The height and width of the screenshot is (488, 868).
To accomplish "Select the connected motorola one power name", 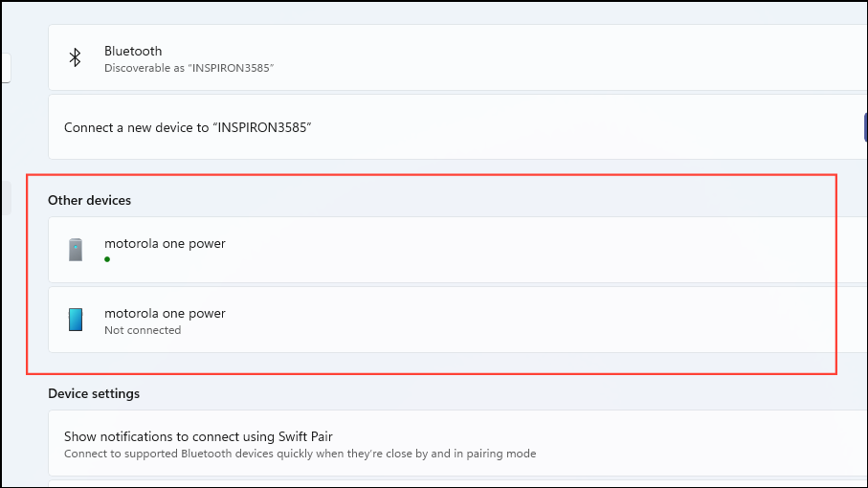I will pos(165,243).
